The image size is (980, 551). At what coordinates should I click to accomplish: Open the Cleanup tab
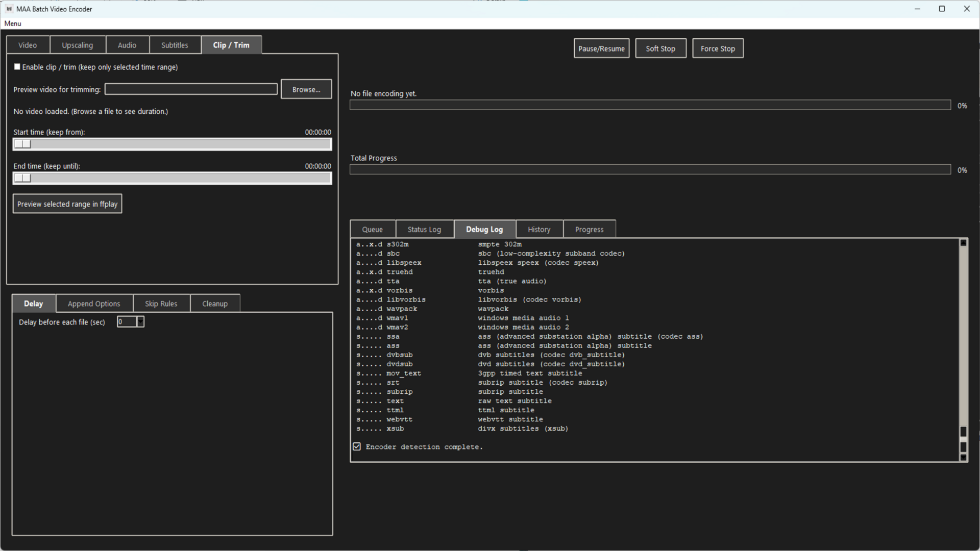215,303
